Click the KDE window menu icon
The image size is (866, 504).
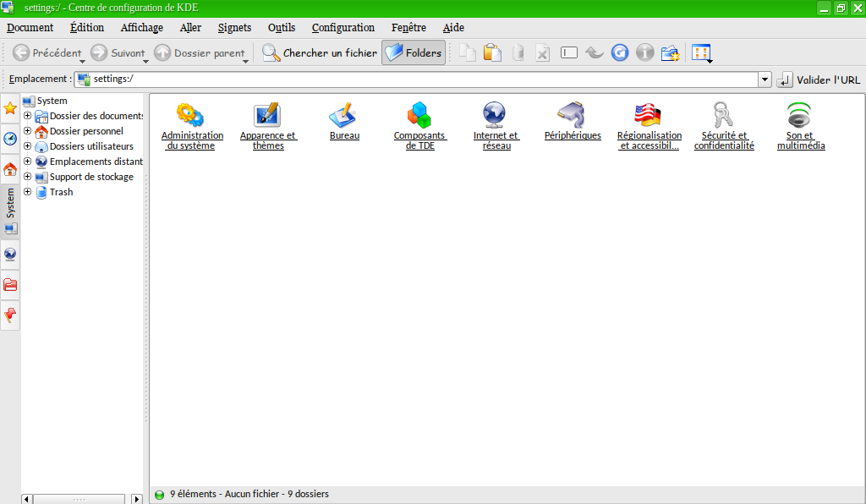(x=8, y=8)
